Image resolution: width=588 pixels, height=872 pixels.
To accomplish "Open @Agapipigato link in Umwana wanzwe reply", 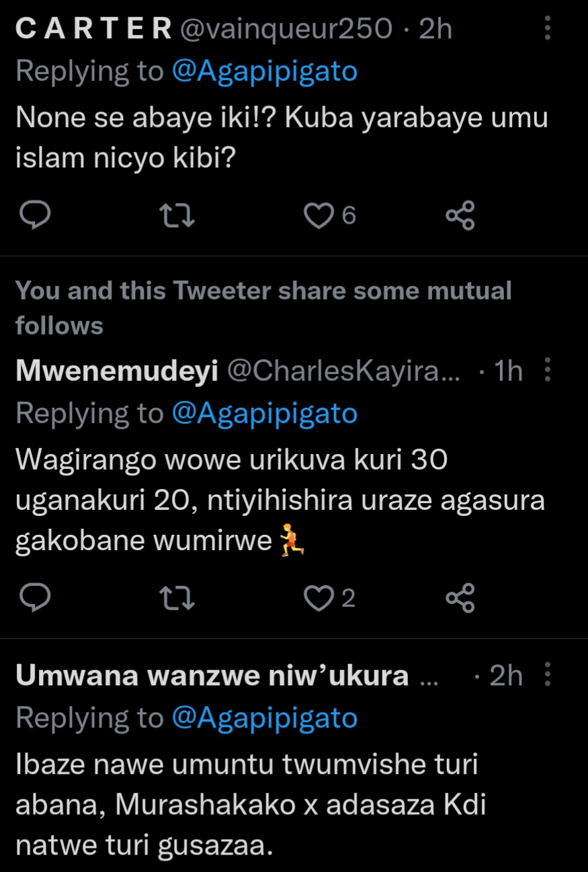I will [x=264, y=719].
